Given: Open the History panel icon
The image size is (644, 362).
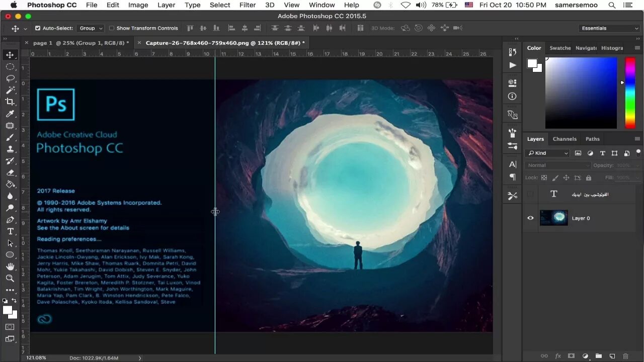Looking at the screenshot, I should click(513, 52).
